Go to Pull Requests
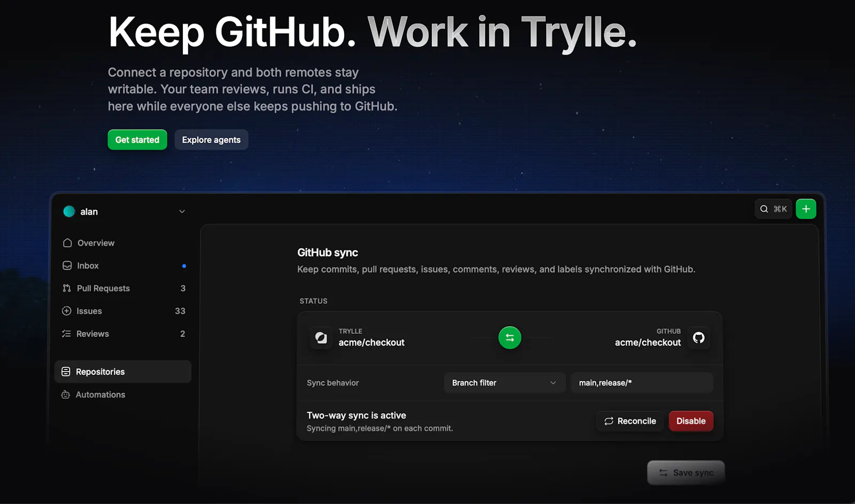The width and height of the screenshot is (855, 504). [x=123, y=288]
